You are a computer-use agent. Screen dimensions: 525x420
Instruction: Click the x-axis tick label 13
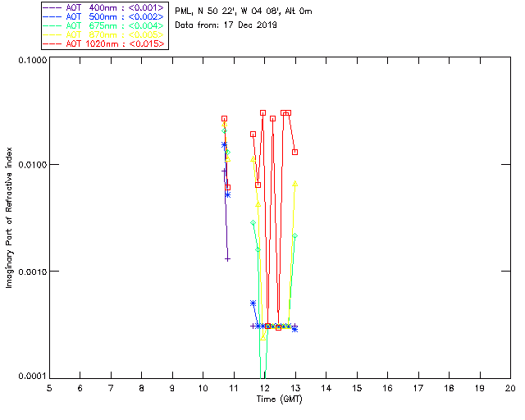(295, 389)
